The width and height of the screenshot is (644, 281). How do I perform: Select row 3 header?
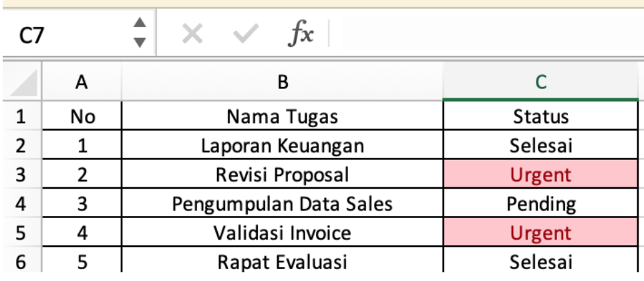pyautogui.click(x=21, y=175)
